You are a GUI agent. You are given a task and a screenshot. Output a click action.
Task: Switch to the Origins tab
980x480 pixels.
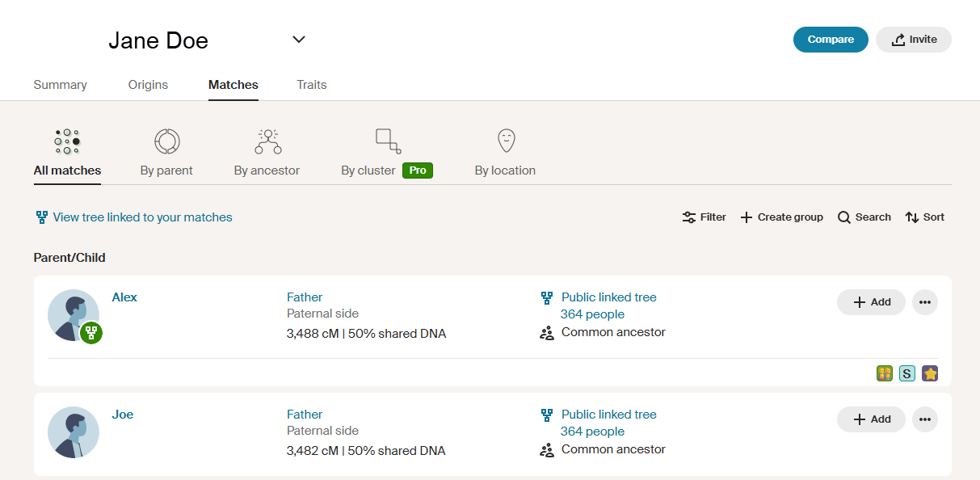point(148,85)
